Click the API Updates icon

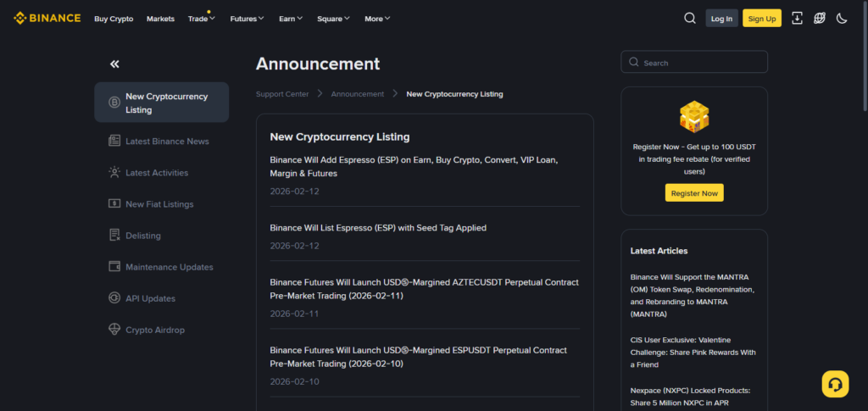point(114,298)
